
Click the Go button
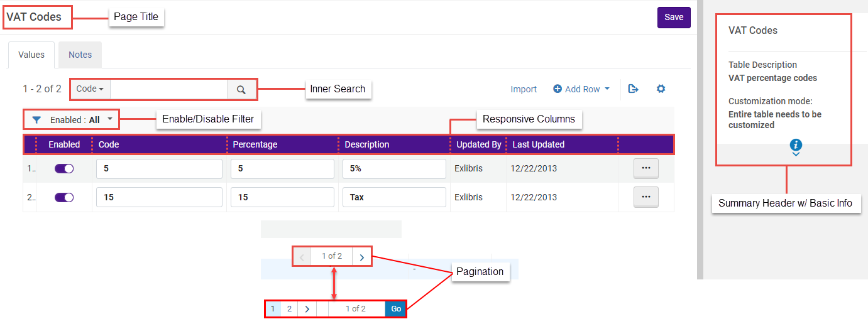point(395,309)
